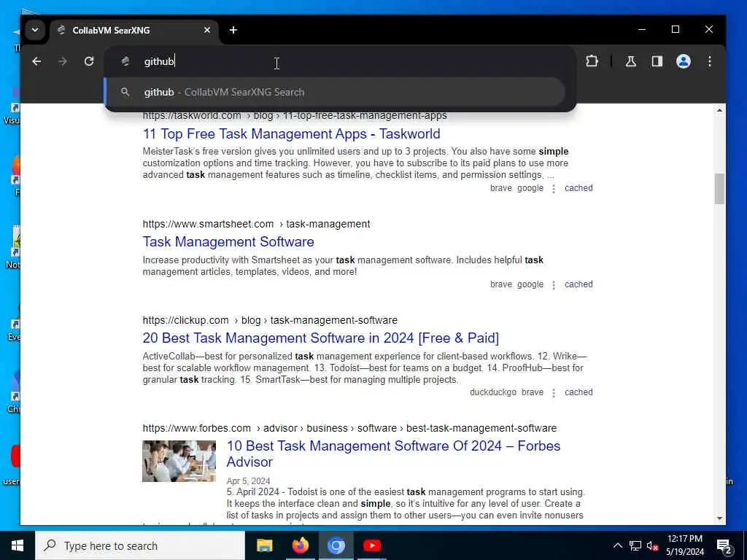The image size is (747, 560).
Task: Expand options menu for ClickUp result
Action: click(x=554, y=393)
